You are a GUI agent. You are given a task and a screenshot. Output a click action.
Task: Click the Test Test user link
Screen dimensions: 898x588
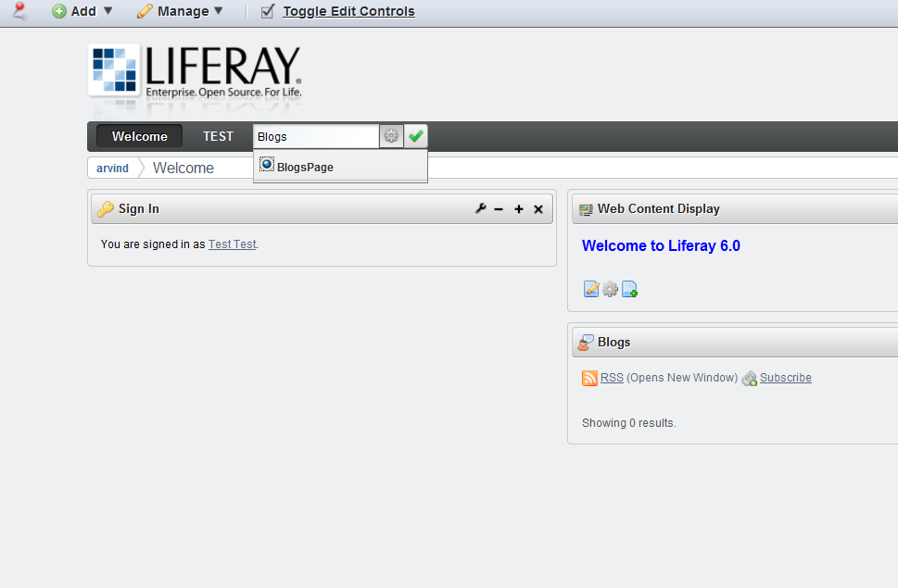pyautogui.click(x=231, y=244)
